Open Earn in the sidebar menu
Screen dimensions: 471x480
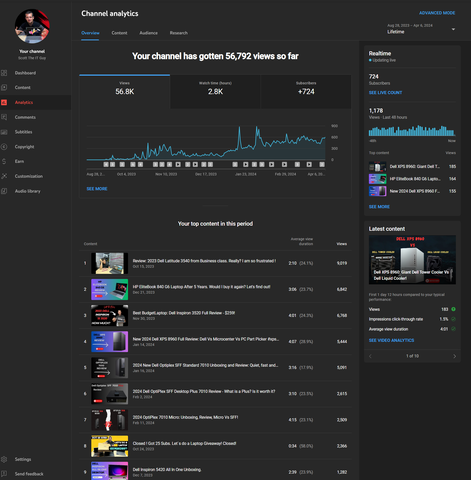click(x=19, y=161)
